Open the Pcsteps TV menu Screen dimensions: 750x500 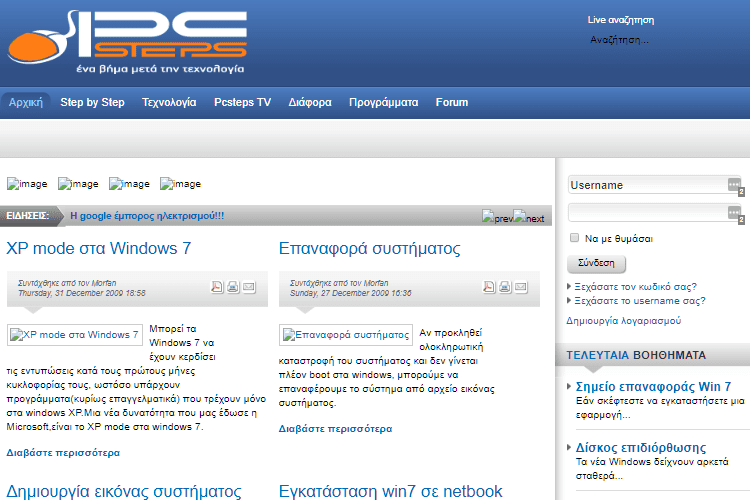pos(243,102)
